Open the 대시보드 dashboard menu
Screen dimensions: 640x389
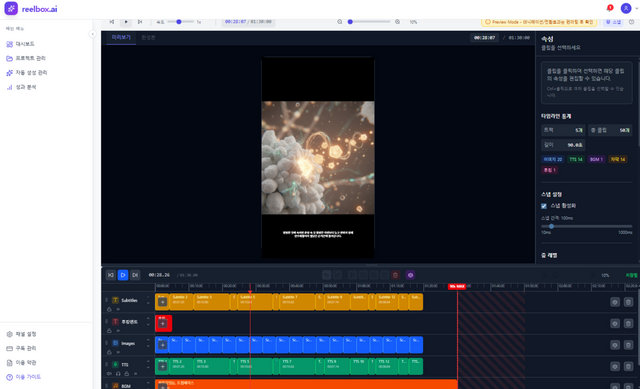pos(20,44)
